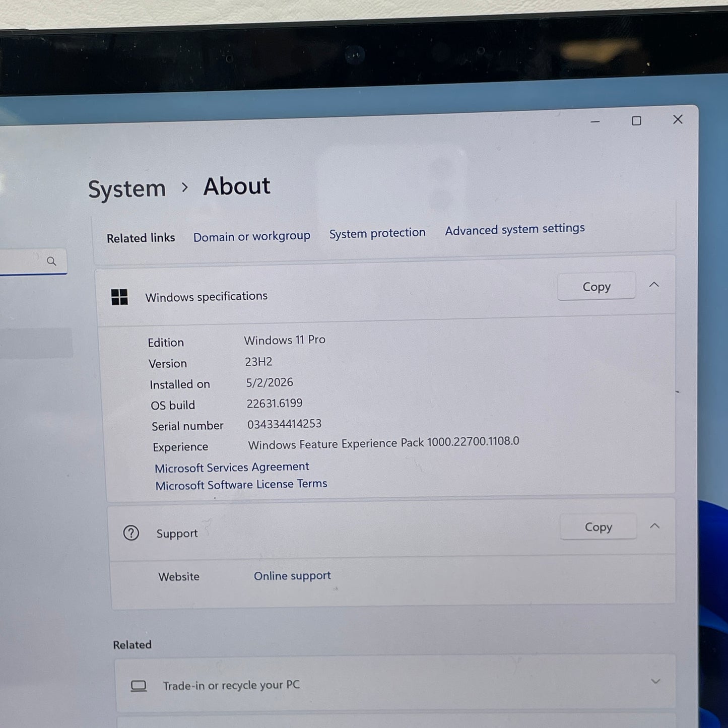
Task: Open Domain or workgroup link
Action: tap(252, 236)
